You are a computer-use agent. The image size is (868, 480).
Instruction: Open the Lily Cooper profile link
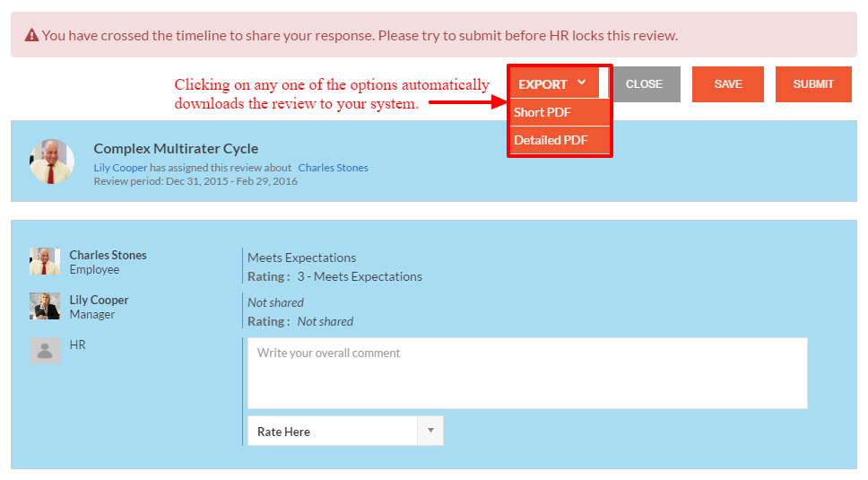pos(120,168)
